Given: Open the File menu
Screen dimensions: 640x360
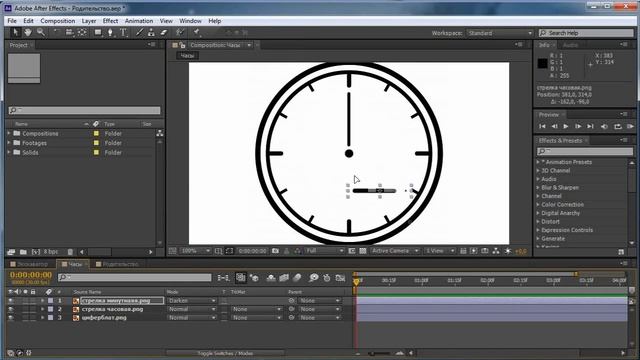Looking at the screenshot, I should click(12, 21).
